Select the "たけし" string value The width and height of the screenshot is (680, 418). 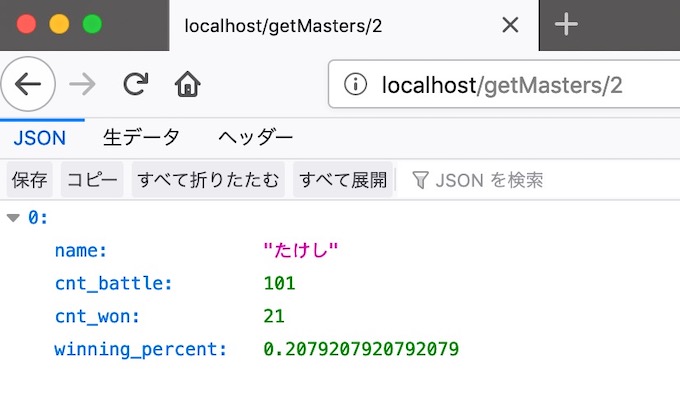click(x=301, y=250)
